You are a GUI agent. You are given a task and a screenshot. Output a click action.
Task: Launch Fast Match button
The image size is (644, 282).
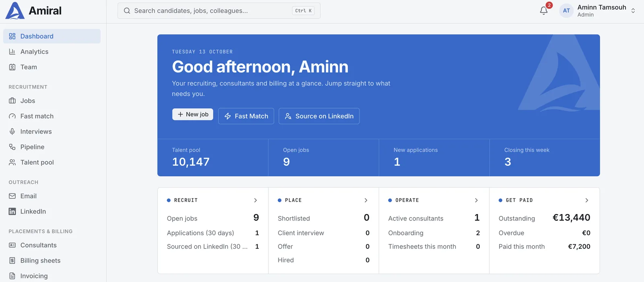[246, 116]
